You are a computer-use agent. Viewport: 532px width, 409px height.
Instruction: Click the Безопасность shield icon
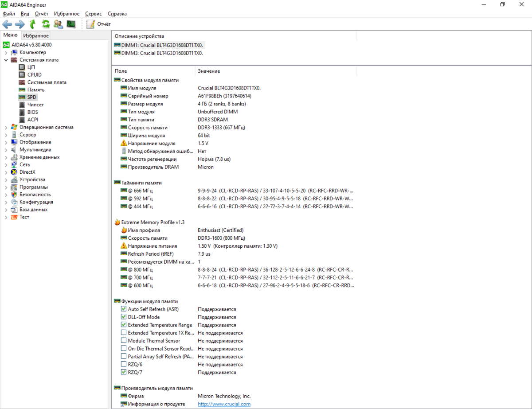click(x=14, y=195)
